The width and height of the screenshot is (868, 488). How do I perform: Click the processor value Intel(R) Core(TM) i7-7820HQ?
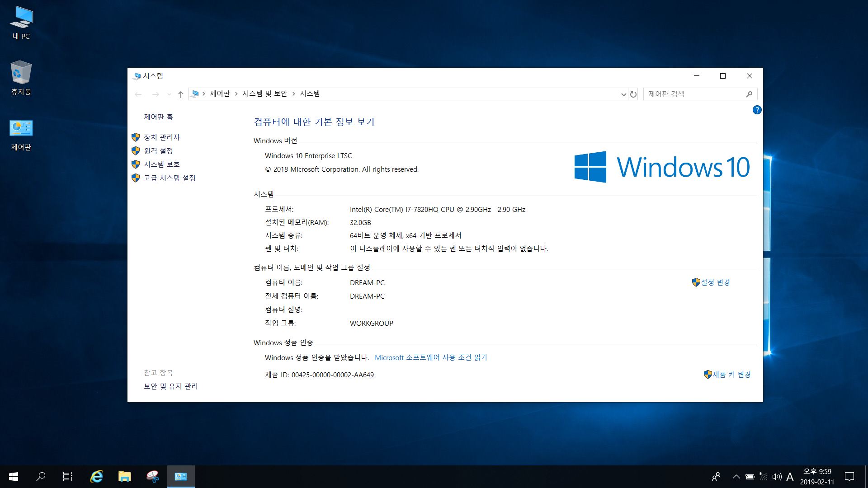point(437,209)
